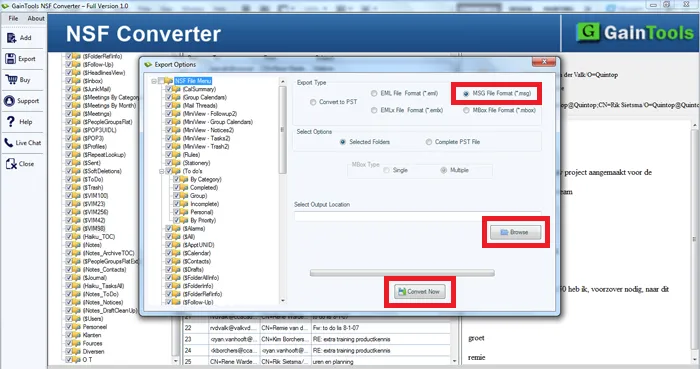Click folder icon next to Completed)

[x=184, y=188]
